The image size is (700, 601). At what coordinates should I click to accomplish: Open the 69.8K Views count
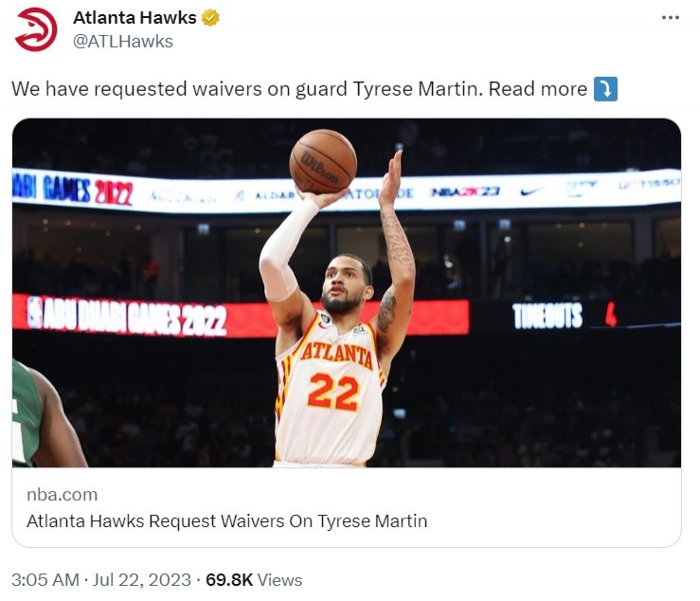(254, 580)
